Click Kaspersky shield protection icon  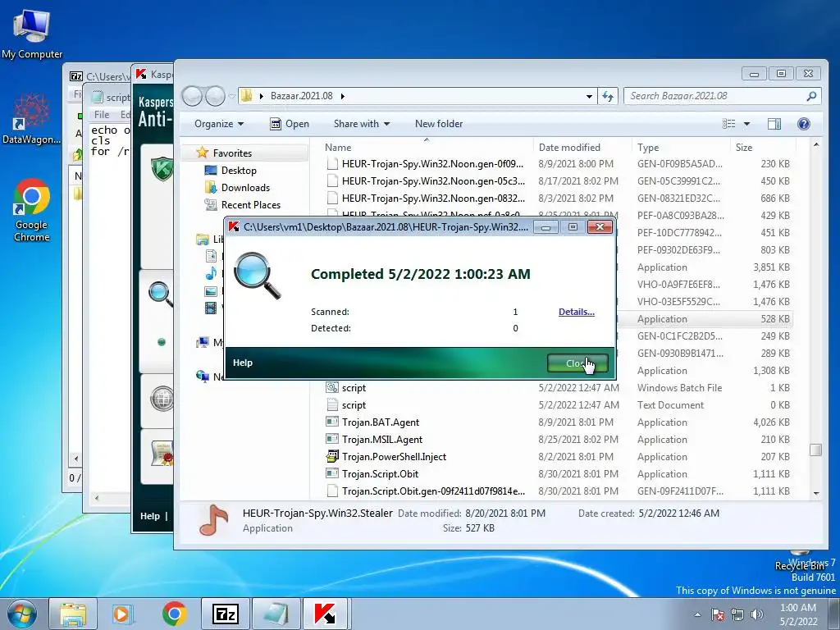pyautogui.click(x=162, y=168)
